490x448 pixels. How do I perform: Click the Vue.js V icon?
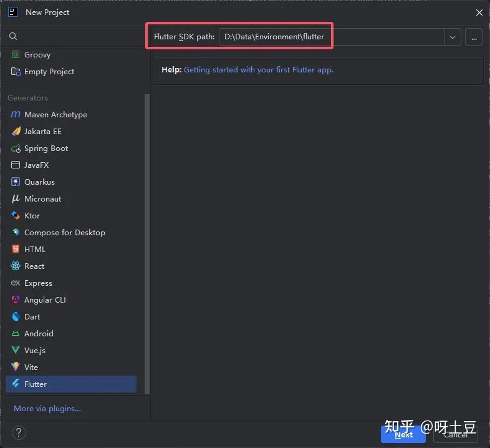[x=16, y=350]
